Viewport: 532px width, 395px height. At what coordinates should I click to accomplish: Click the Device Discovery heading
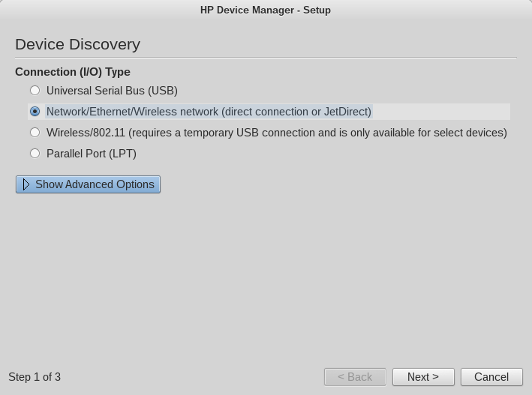pyautogui.click(x=78, y=44)
